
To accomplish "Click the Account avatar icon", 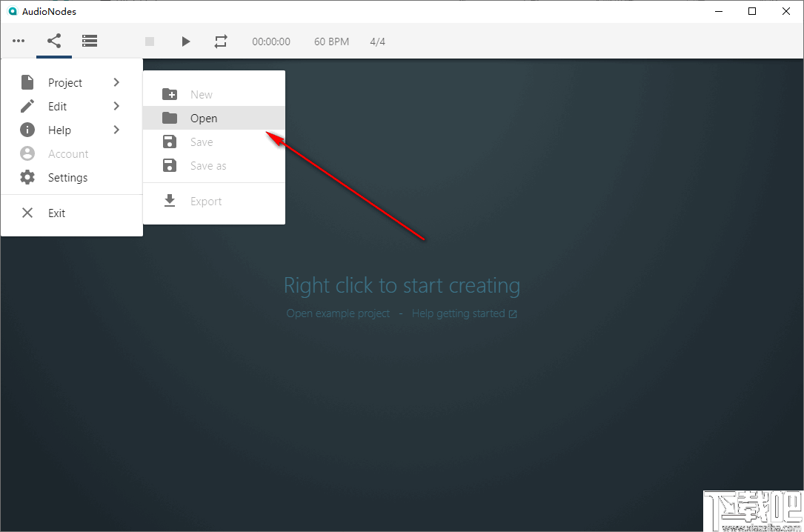I will [x=27, y=153].
